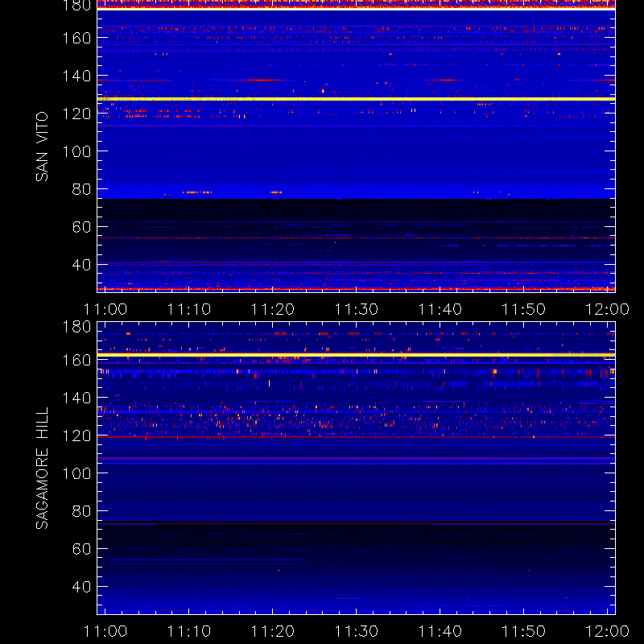Choose 180 on the Sagamore Hill frequency axis
The height and width of the screenshot is (644, 644).
coord(76,327)
